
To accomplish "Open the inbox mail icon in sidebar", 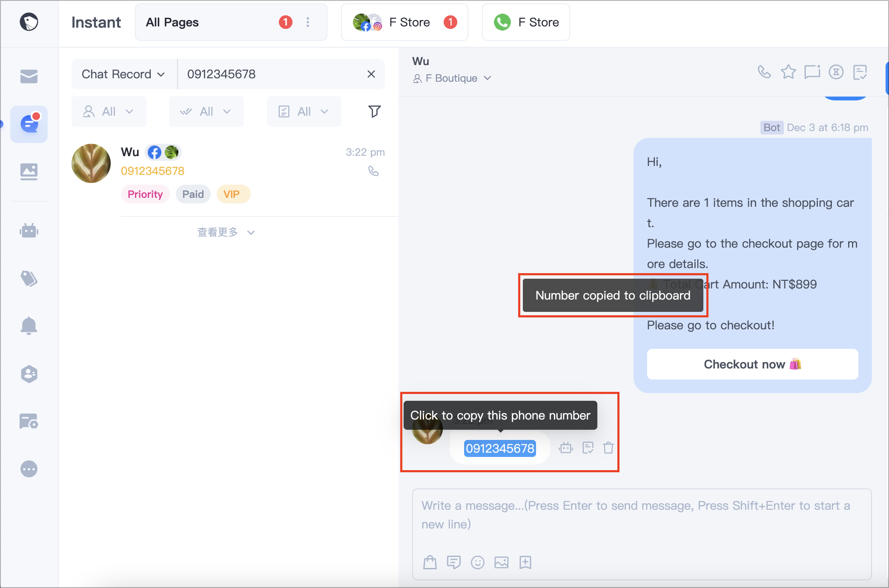I will [x=29, y=76].
